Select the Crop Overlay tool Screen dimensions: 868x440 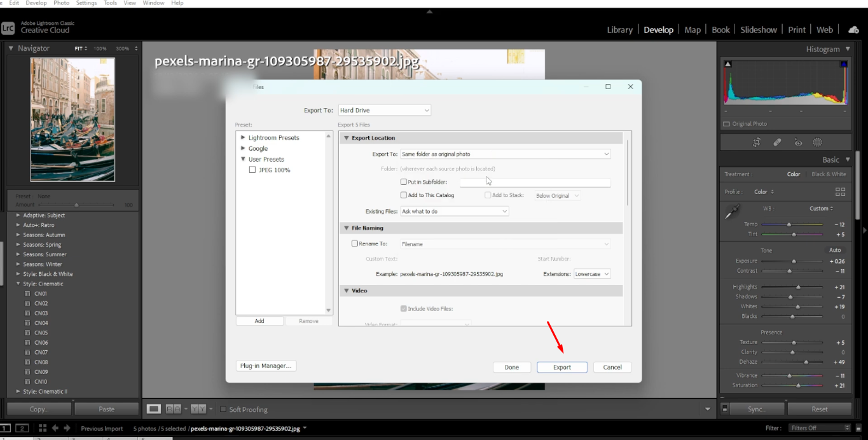coord(757,142)
